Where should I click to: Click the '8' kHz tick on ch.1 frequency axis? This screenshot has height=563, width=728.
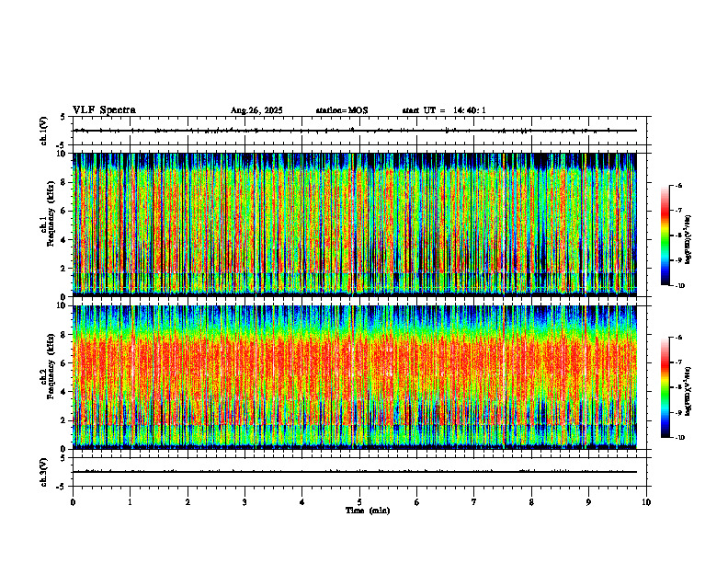click(x=64, y=182)
